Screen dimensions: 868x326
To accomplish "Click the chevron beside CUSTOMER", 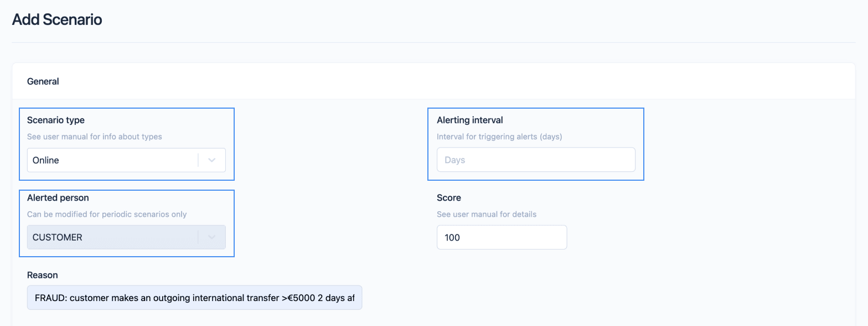I will [211, 237].
